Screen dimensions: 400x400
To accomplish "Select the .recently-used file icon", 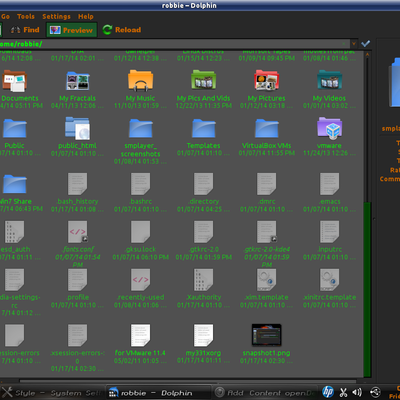I will click(x=140, y=280).
